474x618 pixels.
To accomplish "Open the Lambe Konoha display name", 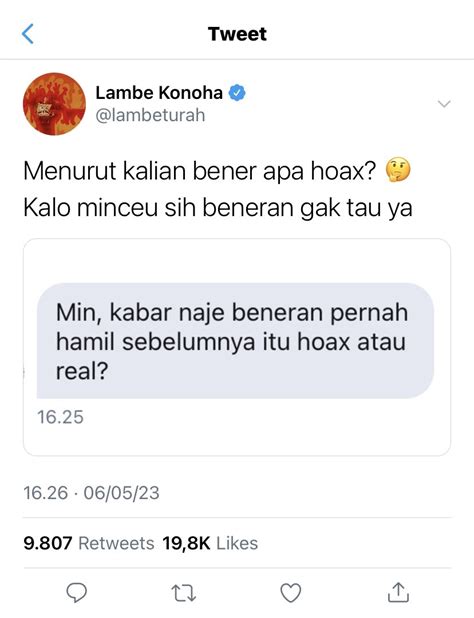I will pyautogui.click(x=159, y=93).
